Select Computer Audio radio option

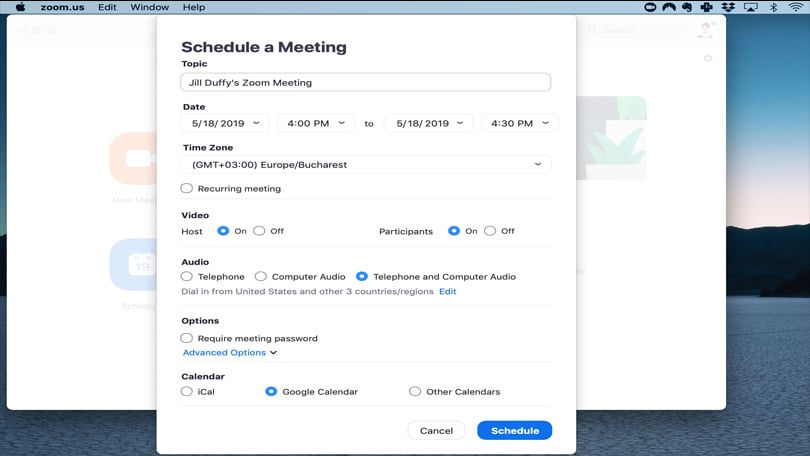261,276
